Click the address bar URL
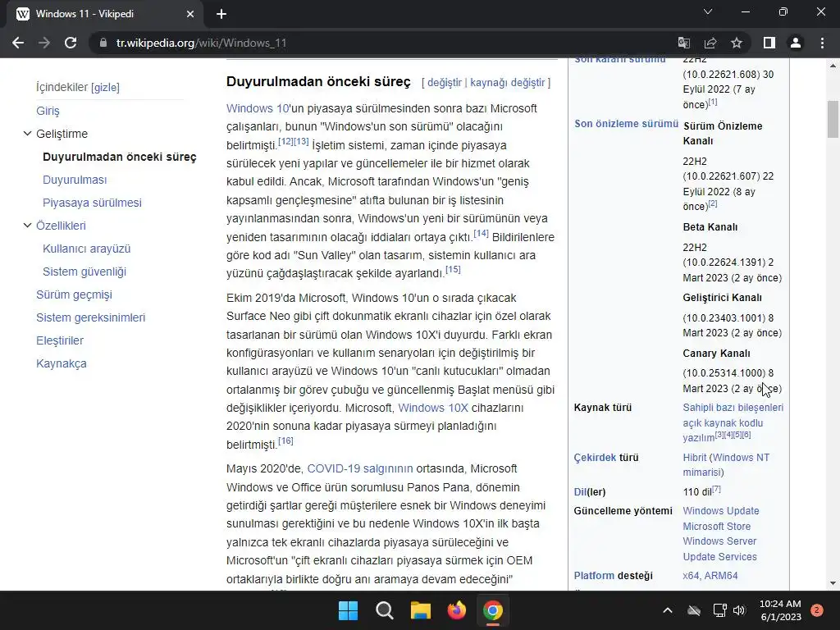Screen dimensions: 840x630 pyautogui.click(x=202, y=43)
